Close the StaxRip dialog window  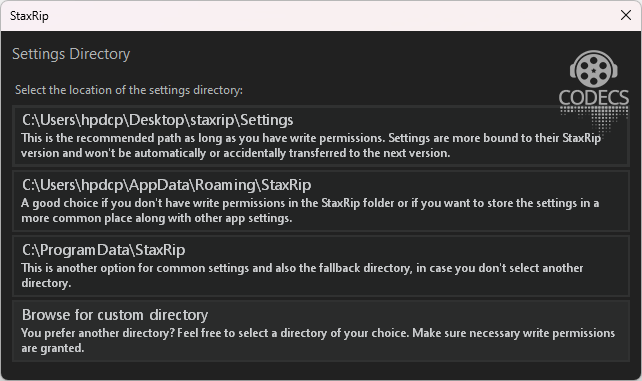tap(626, 15)
